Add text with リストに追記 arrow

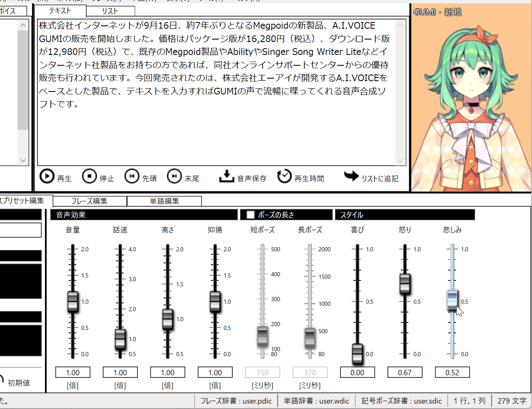tap(351, 176)
